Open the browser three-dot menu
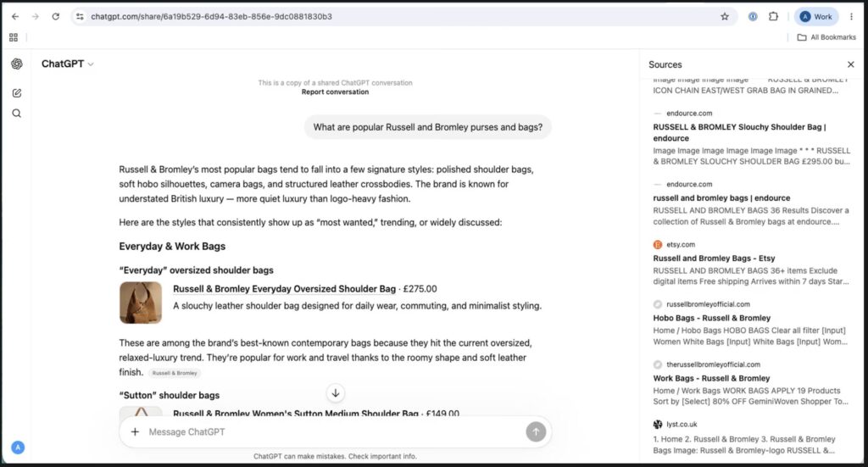The height and width of the screenshot is (467, 868). click(851, 17)
